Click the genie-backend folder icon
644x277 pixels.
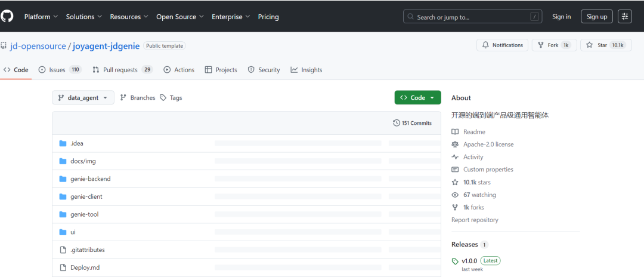(63, 178)
